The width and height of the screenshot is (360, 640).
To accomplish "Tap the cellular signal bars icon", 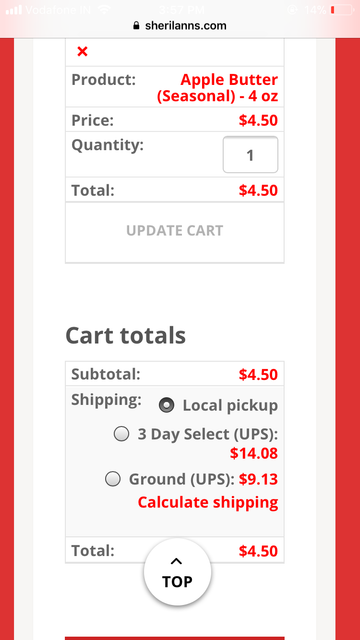I will [x=13, y=10].
